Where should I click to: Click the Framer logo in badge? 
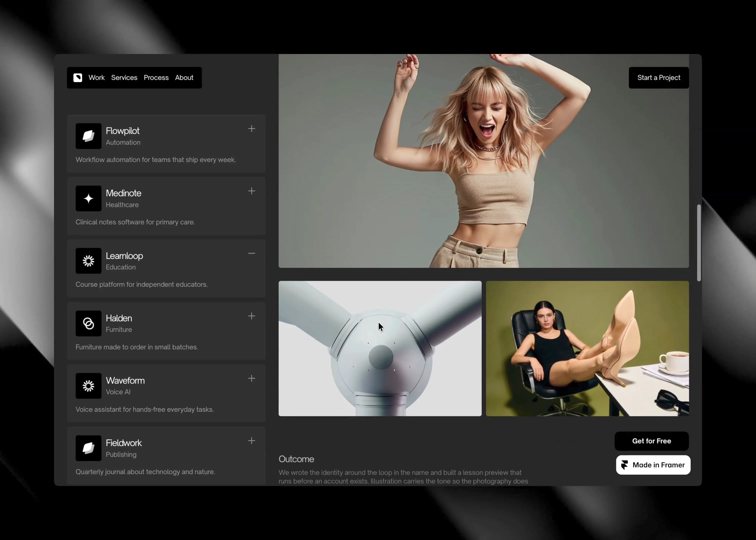coord(625,465)
